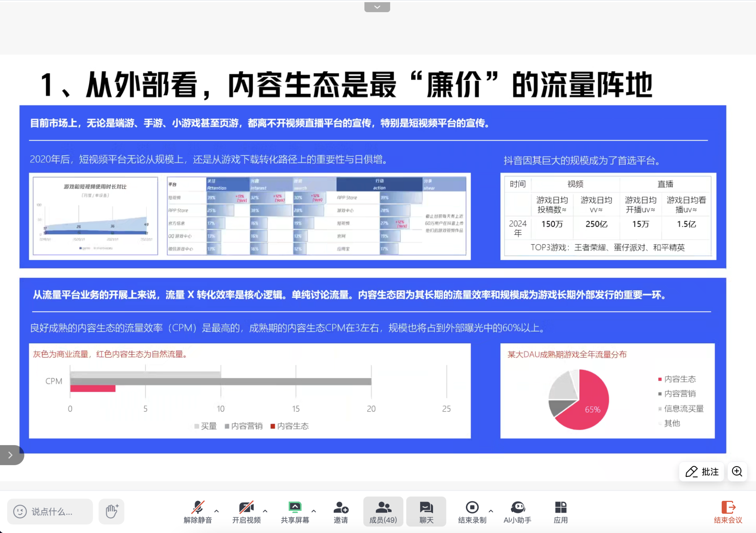Click the zoom-in magnifier icon
Screen dimensions: 756x533
click(737, 471)
